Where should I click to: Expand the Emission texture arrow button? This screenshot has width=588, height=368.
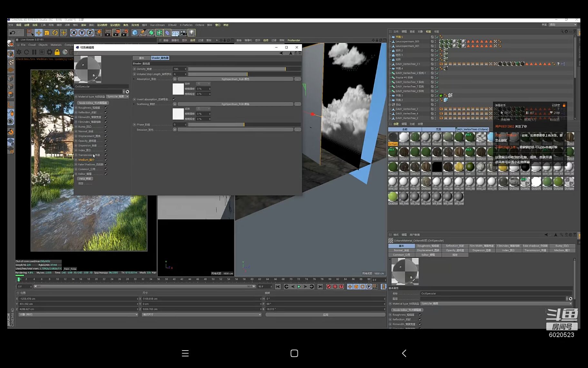point(175,129)
